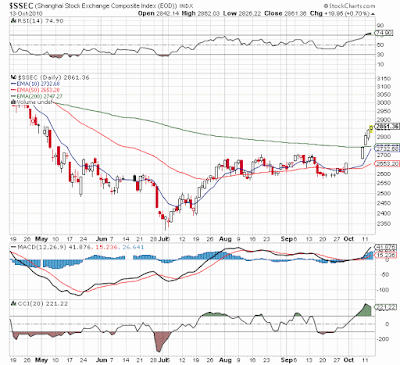Screen dimensions: 400x365
Task: Click the MACD(12,26,9) 41.876 label
Action: (55, 247)
